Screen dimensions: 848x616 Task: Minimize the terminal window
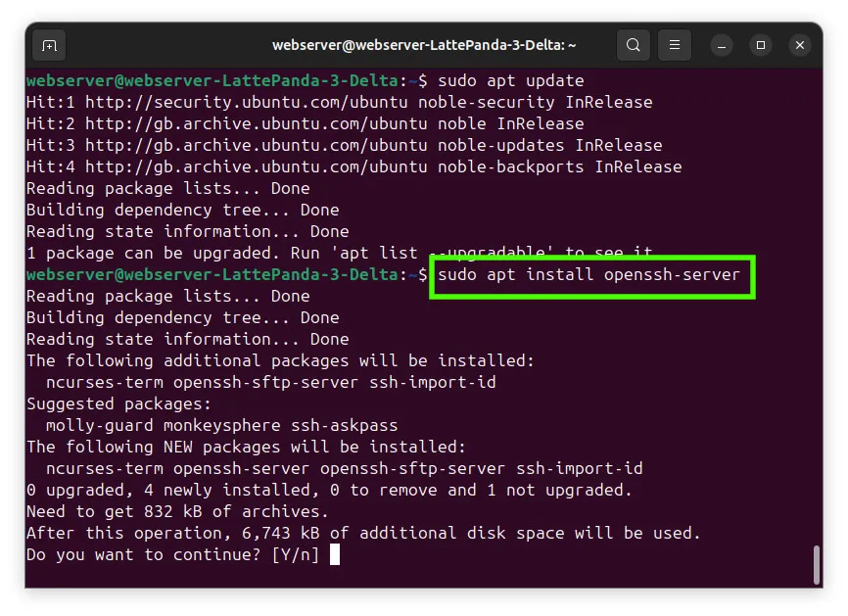(722, 45)
